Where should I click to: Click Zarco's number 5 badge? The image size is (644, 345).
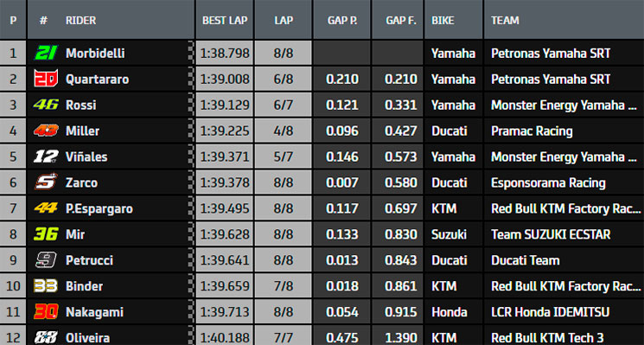[46, 182]
